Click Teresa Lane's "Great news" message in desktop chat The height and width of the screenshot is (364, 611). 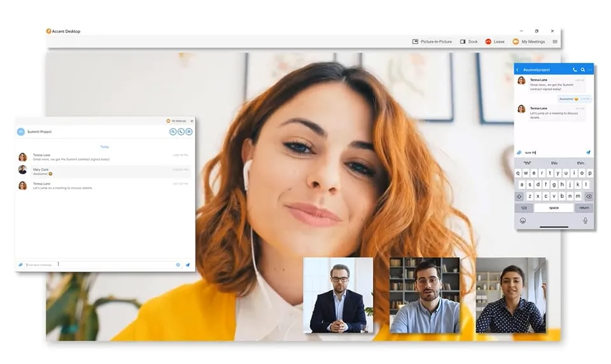pyautogui.click(x=71, y=159)
